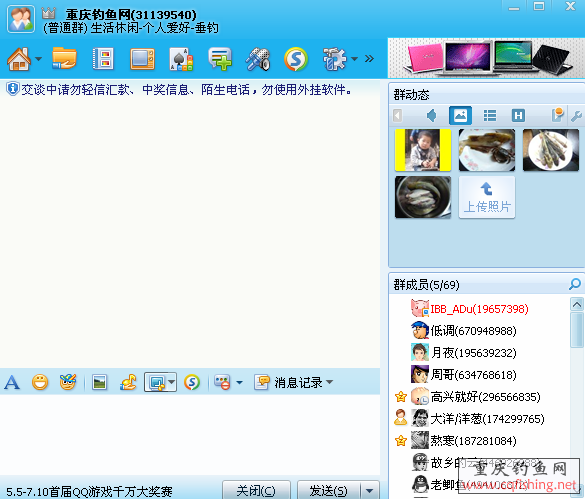Viewport: 585px width, 499px height.
Task: Click the security notice shield icon
Action: (x=12, y=89)
